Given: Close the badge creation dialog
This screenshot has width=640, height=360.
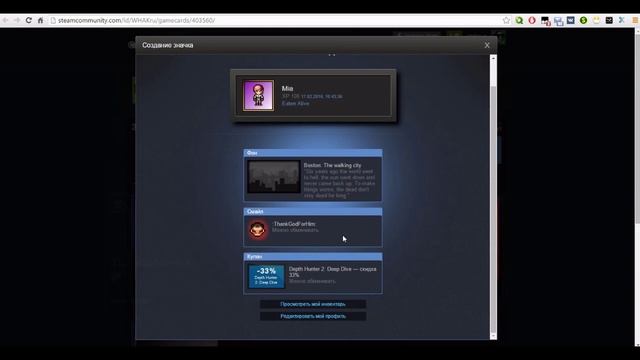Looking at the screenshot, I should [x=487, y=45].
